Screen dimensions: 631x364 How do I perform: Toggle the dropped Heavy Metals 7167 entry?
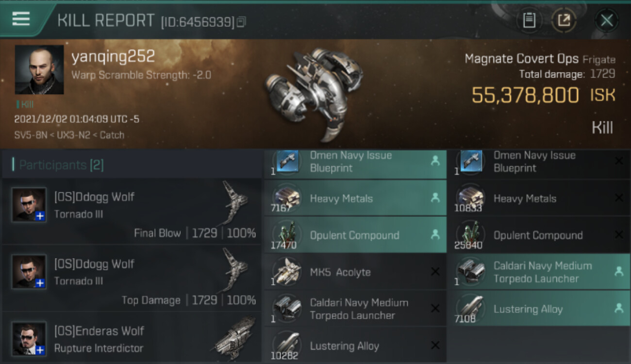[355, 198]
